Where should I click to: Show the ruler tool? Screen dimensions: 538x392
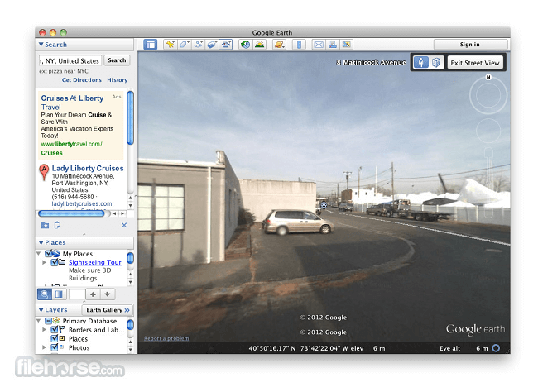coord(299,45)
